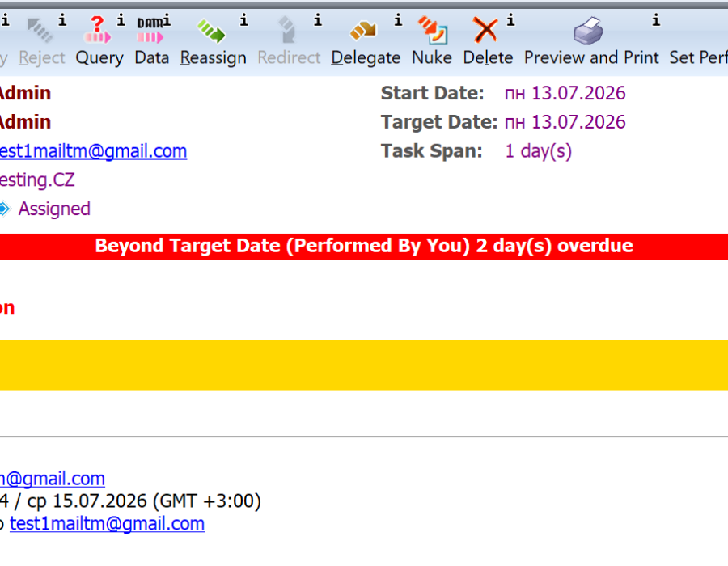Click the Set Perf toolbar label
The image size is (728, 566).
pyautogui.click(x=698, y=57)
